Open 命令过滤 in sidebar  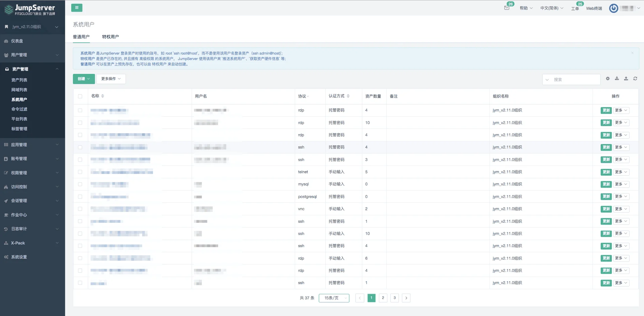(x=19, y=109)
